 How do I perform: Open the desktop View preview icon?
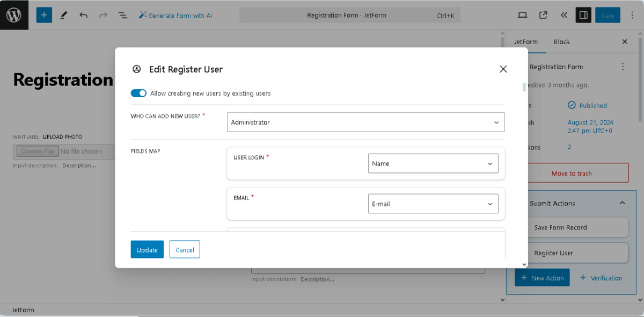pyautogui.click(x=523, y=15)
